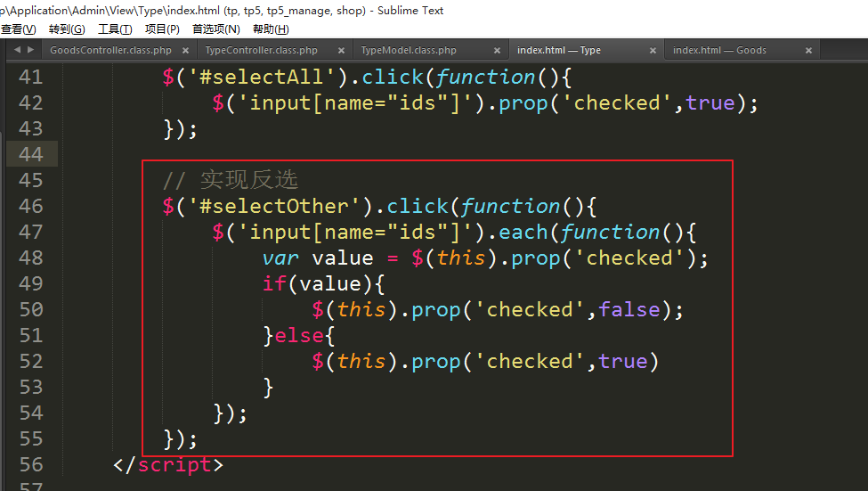
Task: Switch to index.html — Goods tab
Action: (719, 51)
